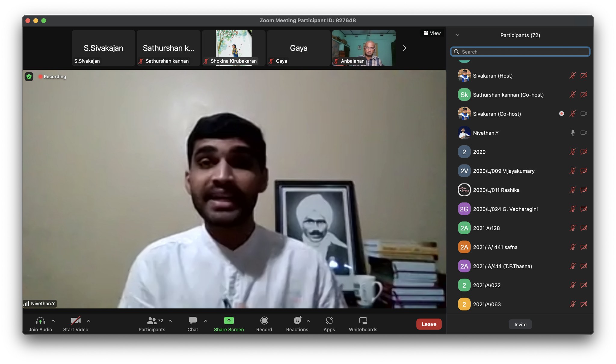Click the Nivethan.Y name label on video

click(x=43, y=304)
